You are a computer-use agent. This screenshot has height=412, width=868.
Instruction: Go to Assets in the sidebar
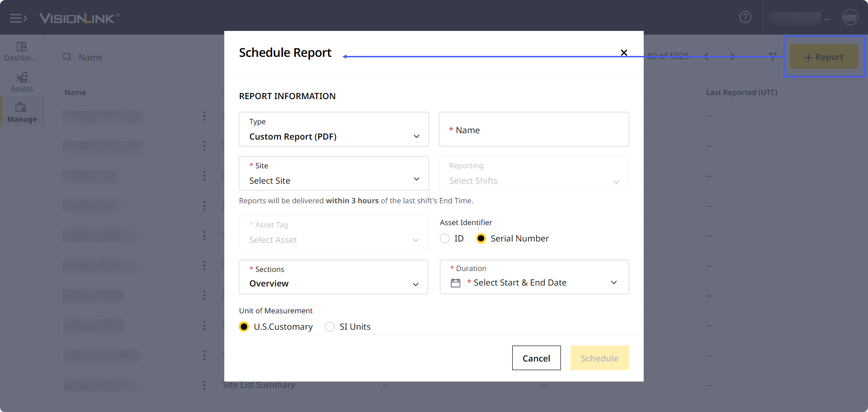(22, 82)
